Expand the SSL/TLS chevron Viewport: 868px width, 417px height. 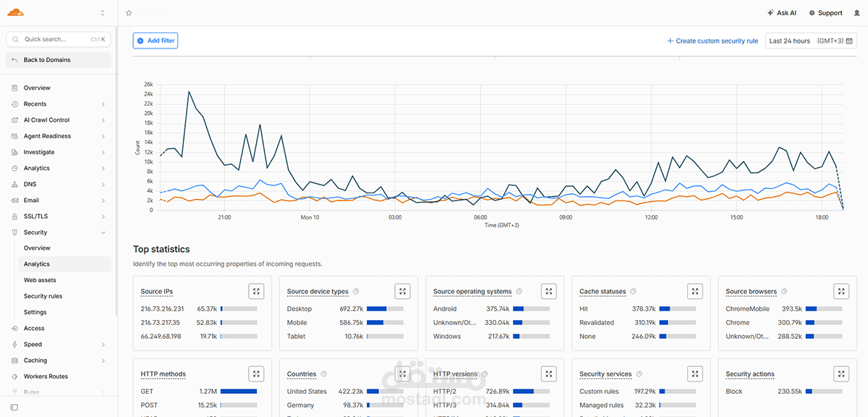(x=103, y=216)
